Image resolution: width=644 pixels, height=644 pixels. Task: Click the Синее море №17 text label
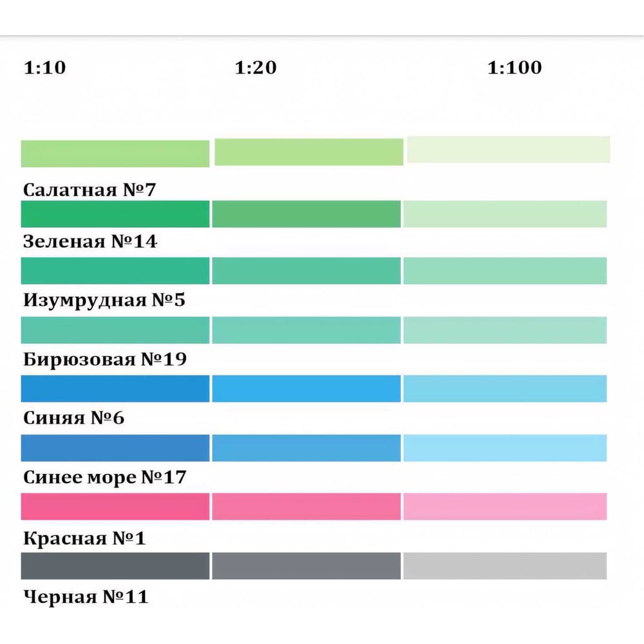[105, 477]
